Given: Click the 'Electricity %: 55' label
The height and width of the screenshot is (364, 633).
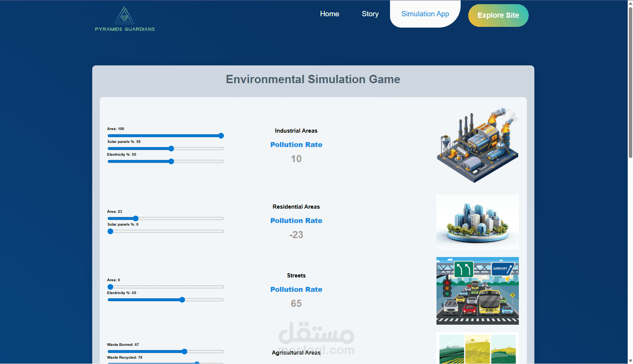Looking at the screenshot, I should [x=122, y=155].
